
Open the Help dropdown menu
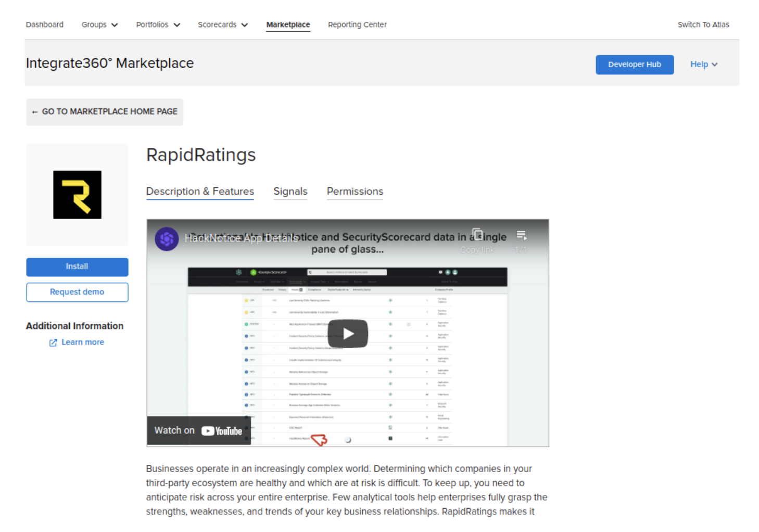[x=704, y=65]
